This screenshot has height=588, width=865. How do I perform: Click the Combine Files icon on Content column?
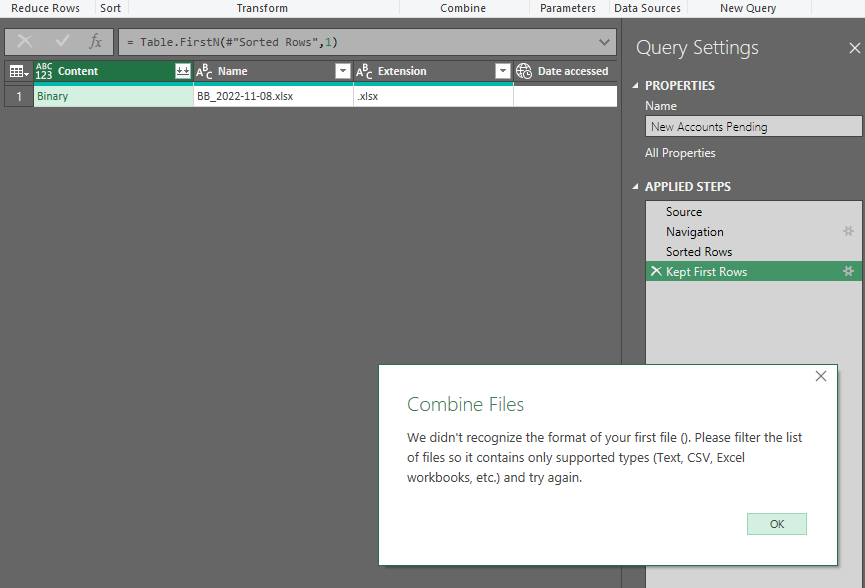point(183,71)
